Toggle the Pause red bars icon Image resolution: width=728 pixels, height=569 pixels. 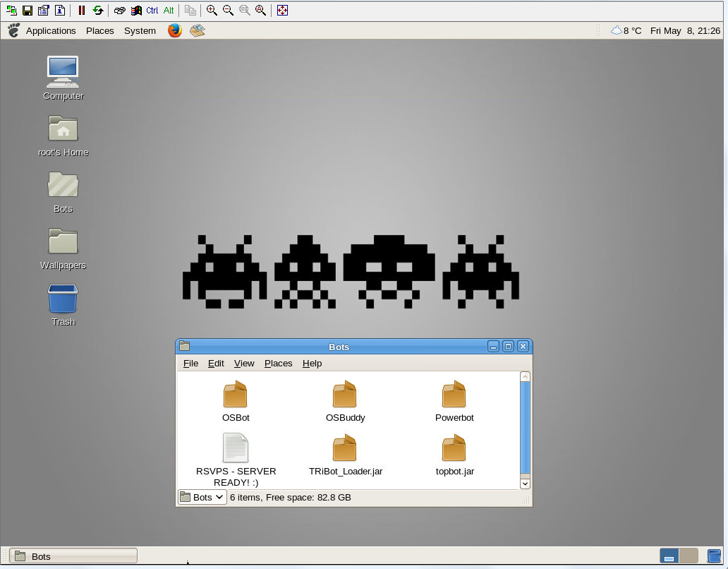point(82,10)
